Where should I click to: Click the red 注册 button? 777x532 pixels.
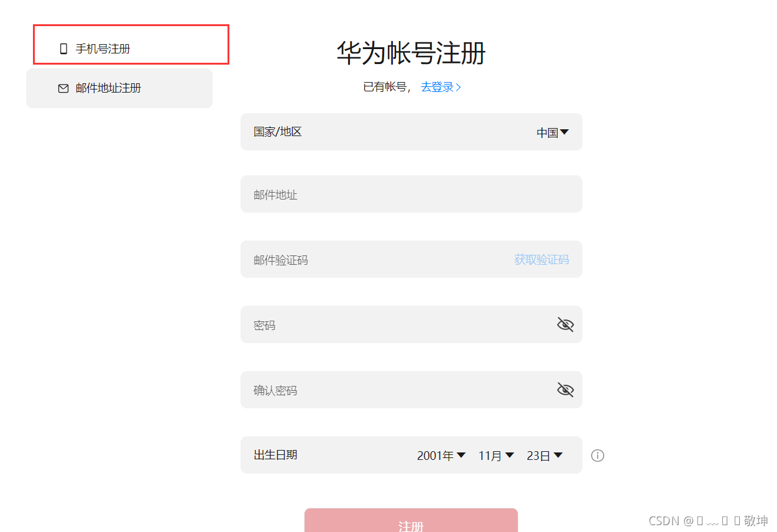(x=411, y=520)
